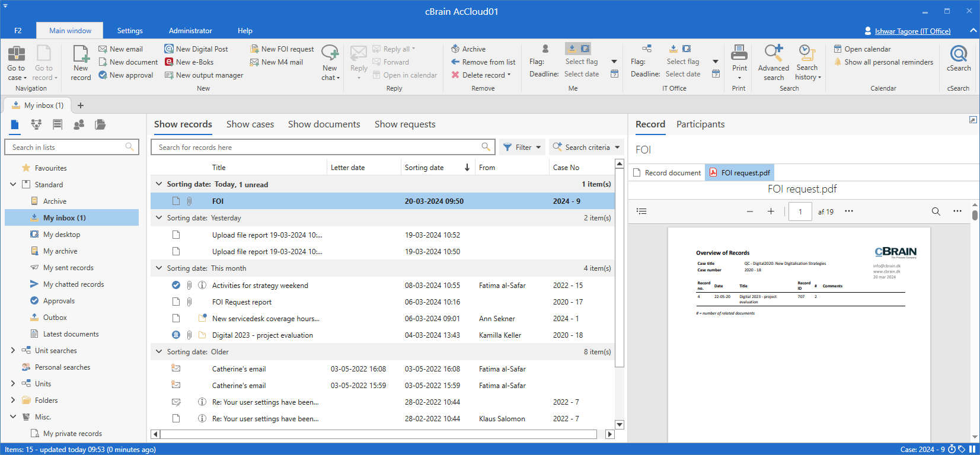Open My desktop in the tree

pos(62,235)
